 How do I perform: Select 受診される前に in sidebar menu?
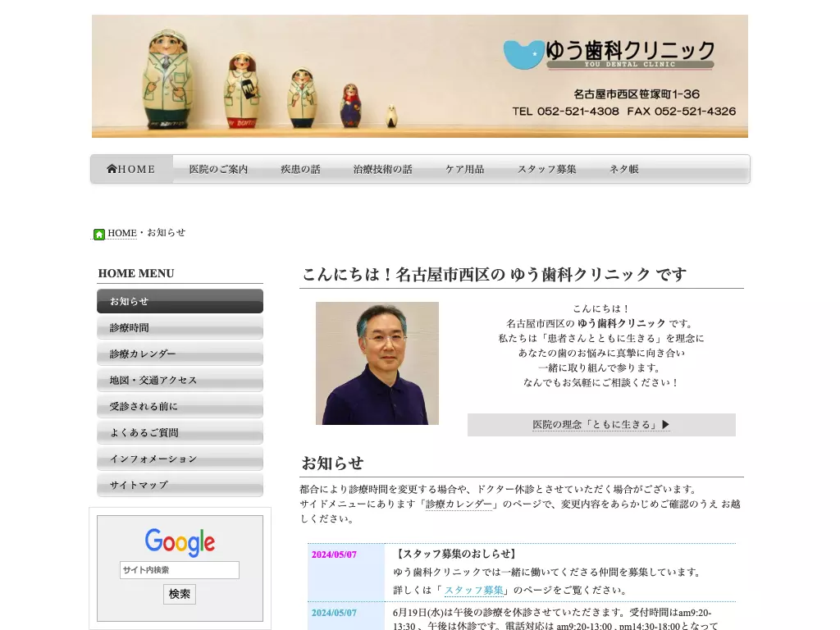(x=180, y=406)
